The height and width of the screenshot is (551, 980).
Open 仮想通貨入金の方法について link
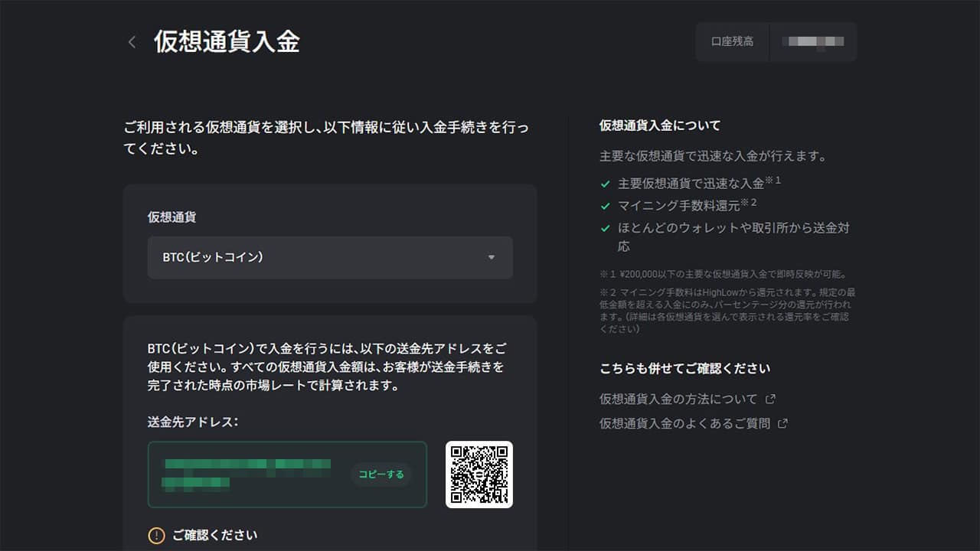pyautogui.click(x=678, y=399)
